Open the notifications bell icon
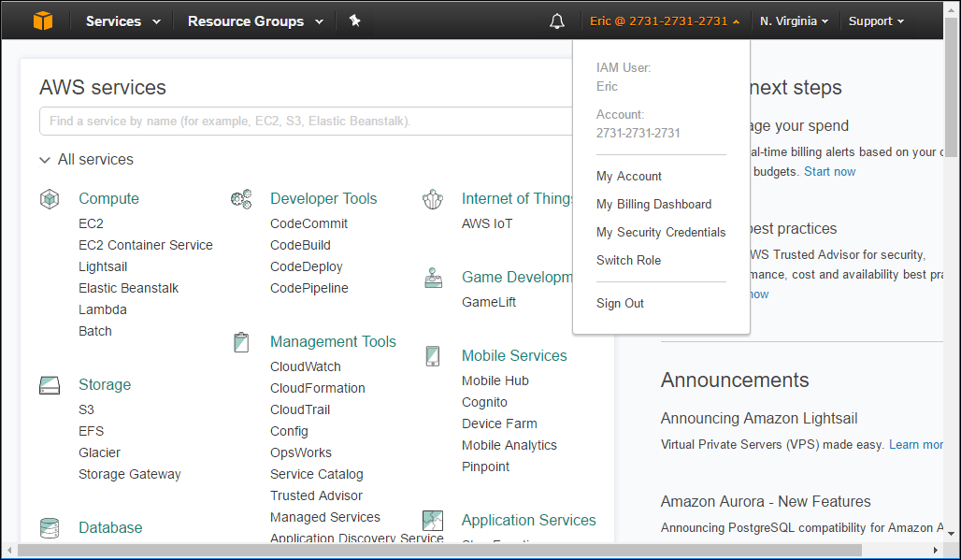The width and height of the screenshot is (961, 560). [556, 22]
